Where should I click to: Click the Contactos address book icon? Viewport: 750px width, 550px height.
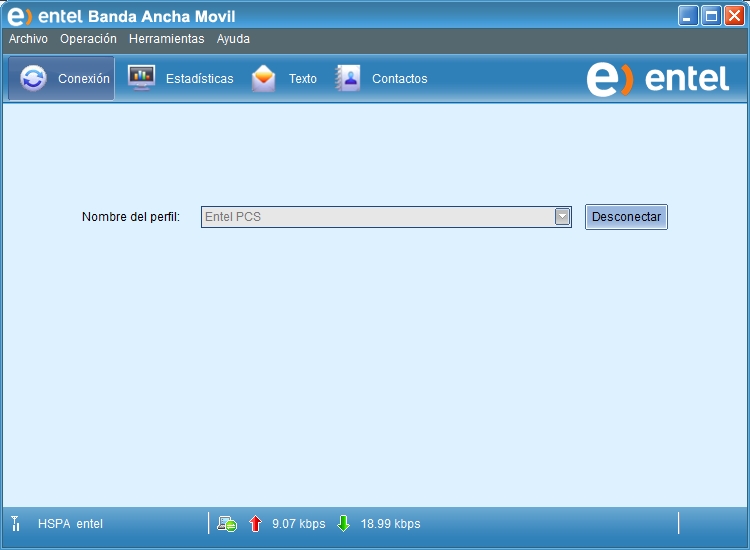(348, 77)
